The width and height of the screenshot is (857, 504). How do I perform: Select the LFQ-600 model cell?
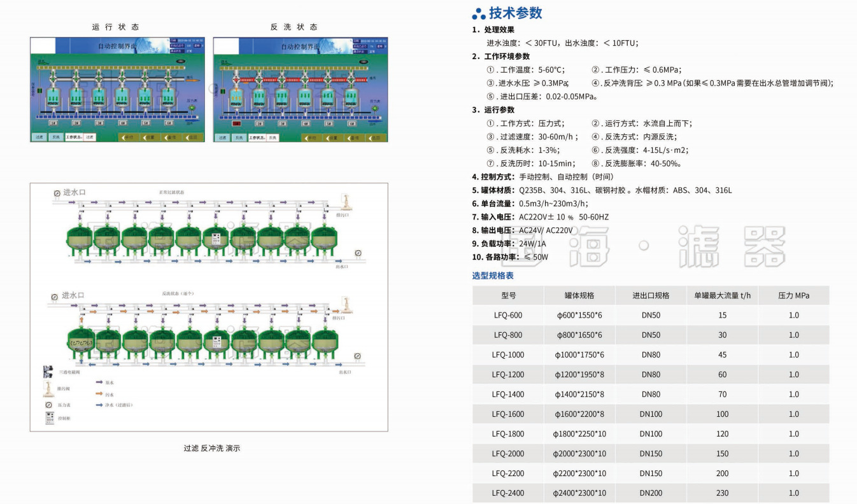pyautogui.click(x=508, y=316)
